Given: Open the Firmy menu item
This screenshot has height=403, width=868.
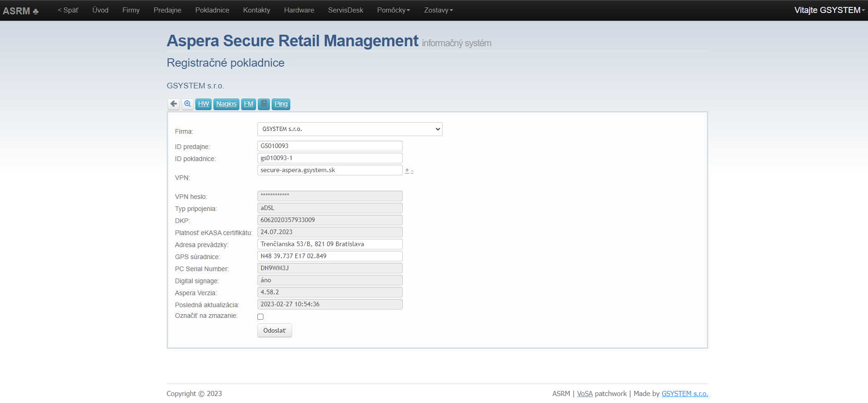Looking at the screenshot, I should pos(131,10).
